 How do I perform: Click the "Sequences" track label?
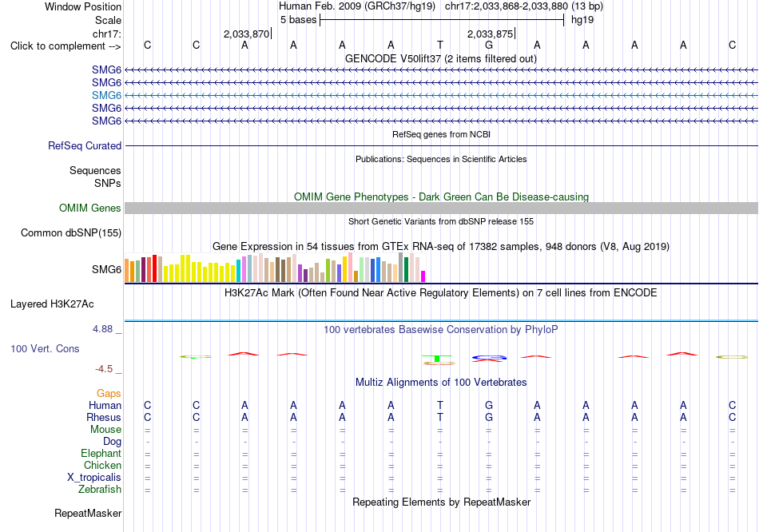click(x=95, y=170)
